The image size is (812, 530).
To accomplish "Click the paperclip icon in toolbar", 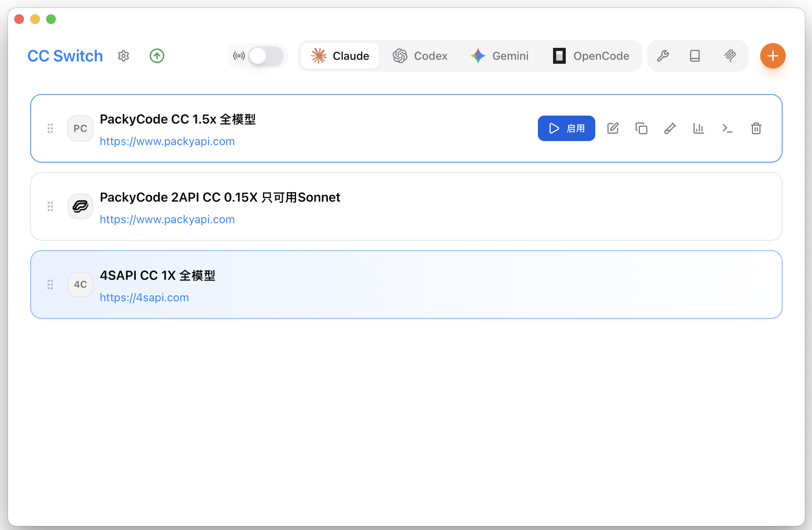I will pos(730,56).
